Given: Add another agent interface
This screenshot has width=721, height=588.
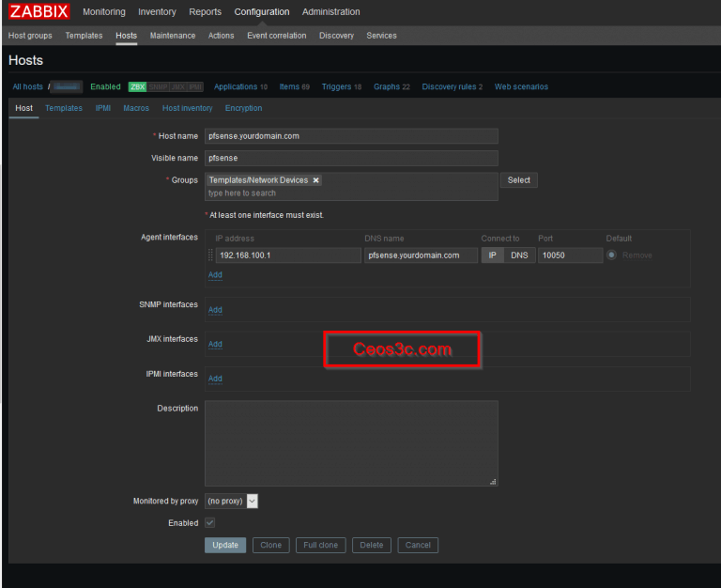Looking at the screenshot, I should tap(215, 274).
